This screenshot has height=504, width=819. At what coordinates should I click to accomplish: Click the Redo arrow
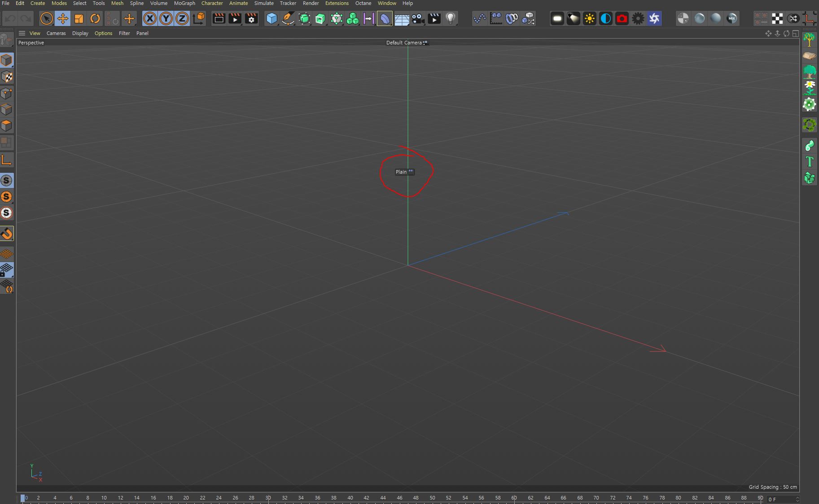(26, 18)
